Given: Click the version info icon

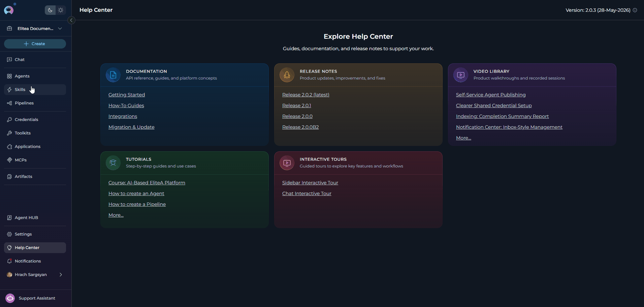Looking at the screenshot, I should (x=635, y=10).
